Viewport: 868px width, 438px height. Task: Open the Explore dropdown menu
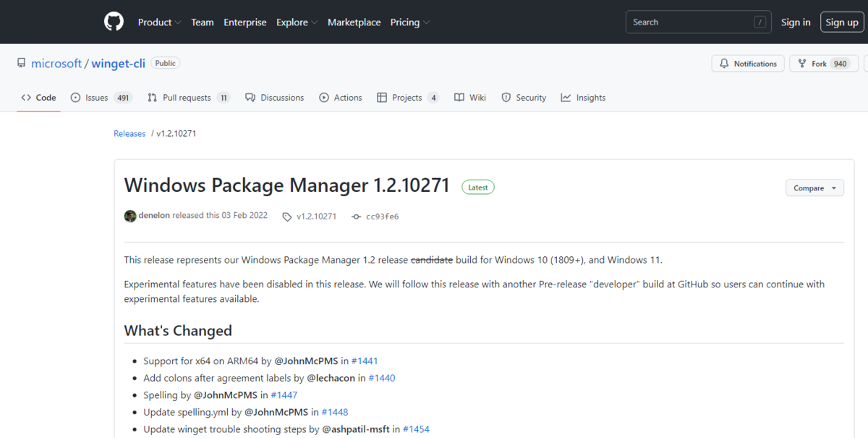[297, 22]
